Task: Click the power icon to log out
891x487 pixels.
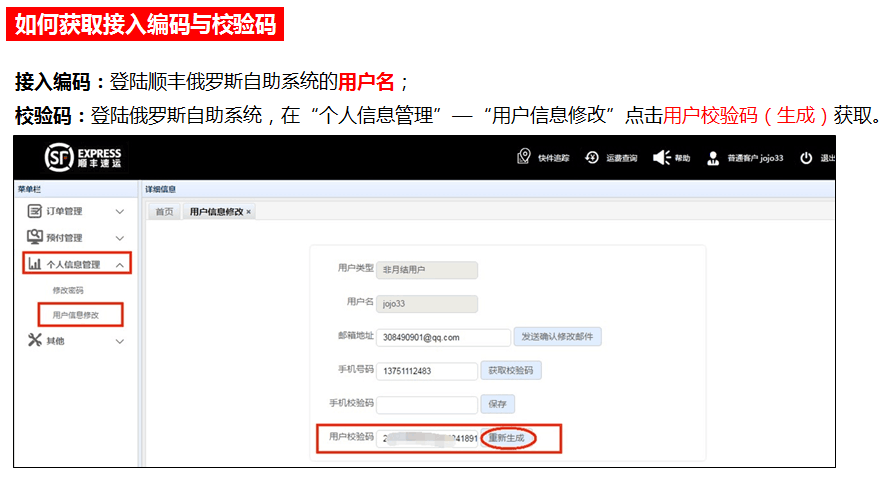Action: (806, 158)
